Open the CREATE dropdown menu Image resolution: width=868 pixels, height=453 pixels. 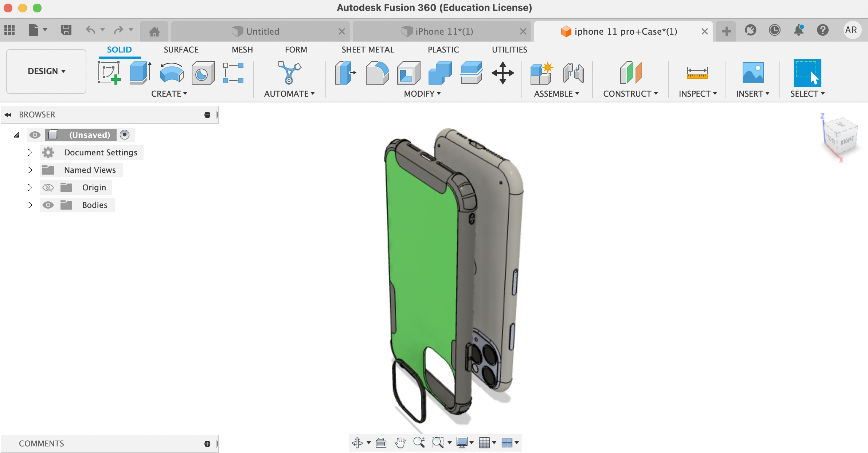point(169,94)
